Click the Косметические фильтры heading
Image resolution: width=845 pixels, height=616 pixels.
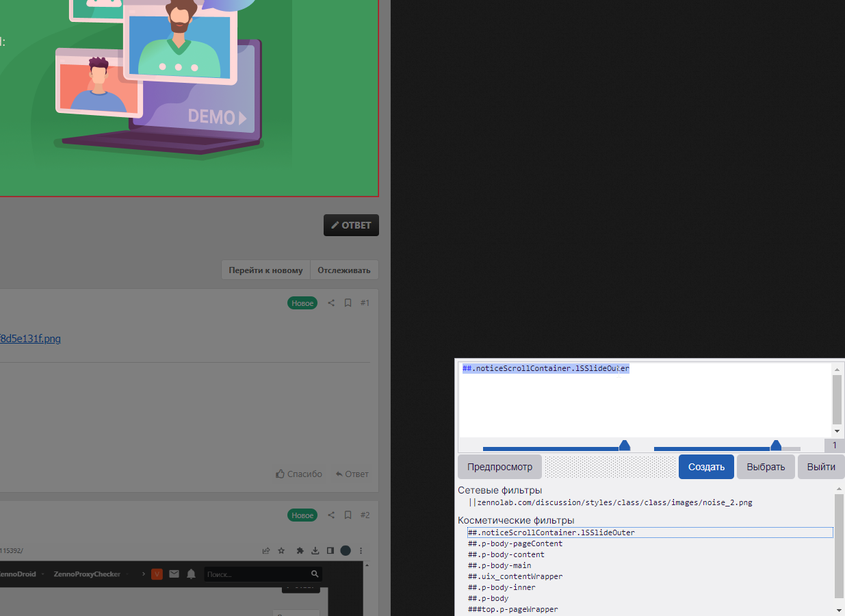tap(516, 520)
